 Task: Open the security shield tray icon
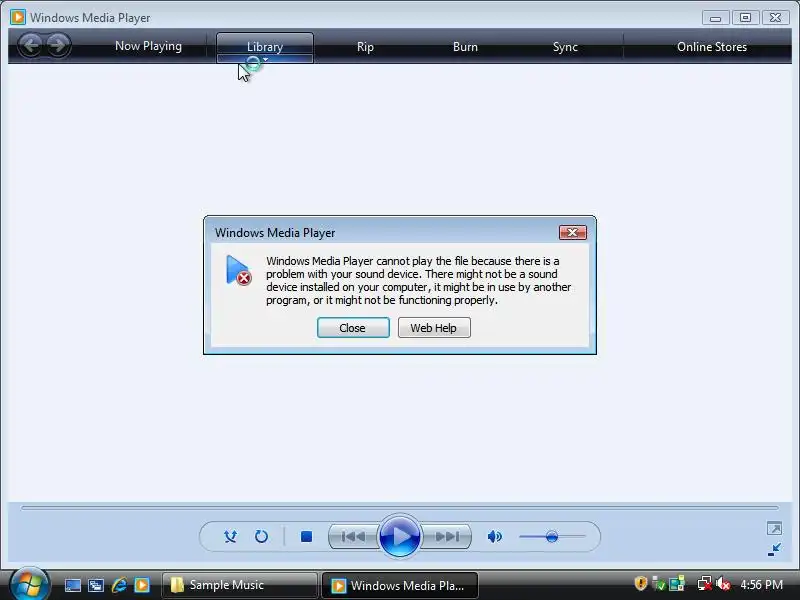pyautogui.click(x=640, y=583)
